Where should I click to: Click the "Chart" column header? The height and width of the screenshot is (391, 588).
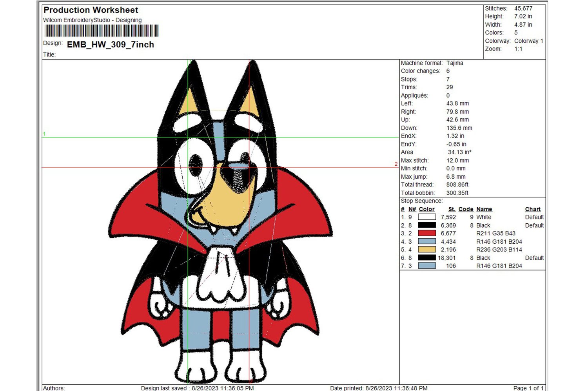click(533, 209)
